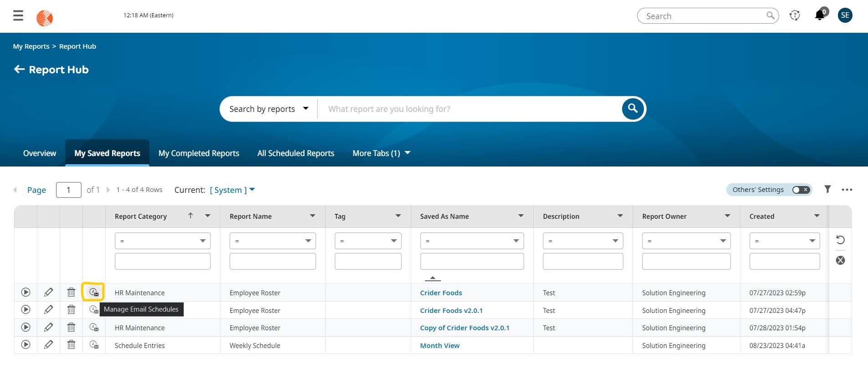This screenshot has height=373, width=868.
Task: Click the notifications bell icon
Action: click(x=820, y=15)
